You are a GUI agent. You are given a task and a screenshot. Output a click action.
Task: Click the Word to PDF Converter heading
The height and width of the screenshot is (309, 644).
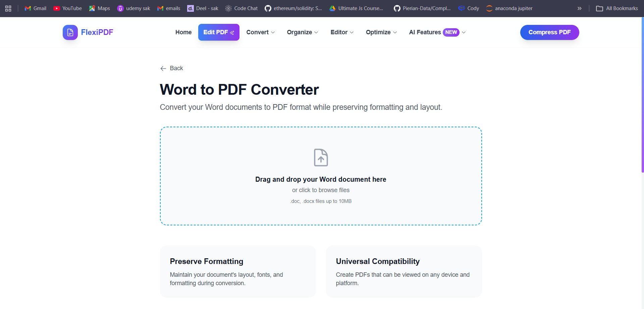tap(239, 90)
